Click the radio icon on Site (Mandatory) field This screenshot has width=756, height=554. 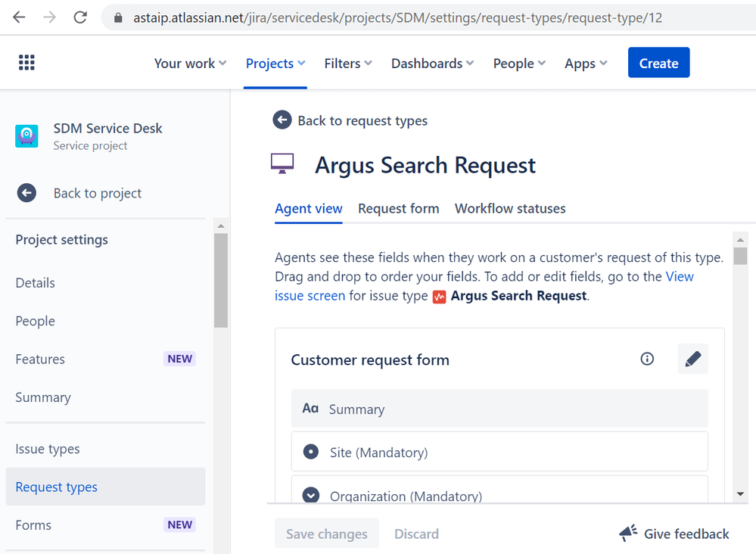coord(310,452)
